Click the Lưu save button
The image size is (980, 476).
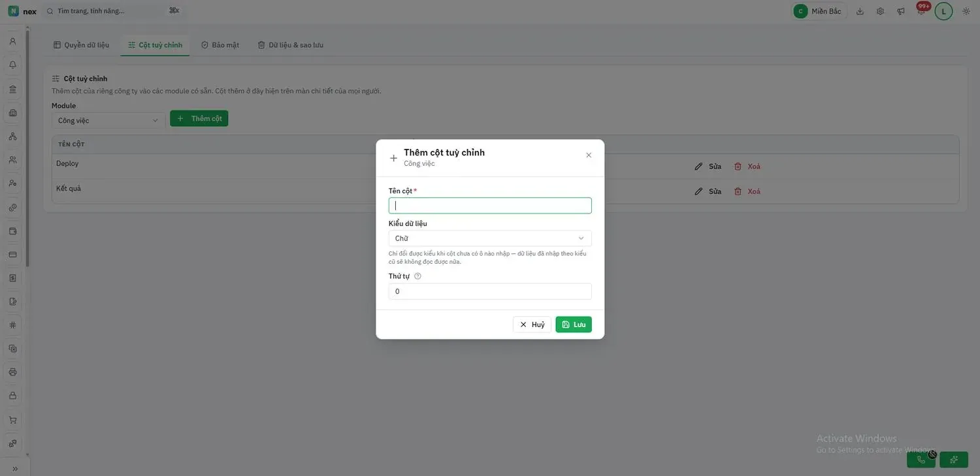(574, 325)
